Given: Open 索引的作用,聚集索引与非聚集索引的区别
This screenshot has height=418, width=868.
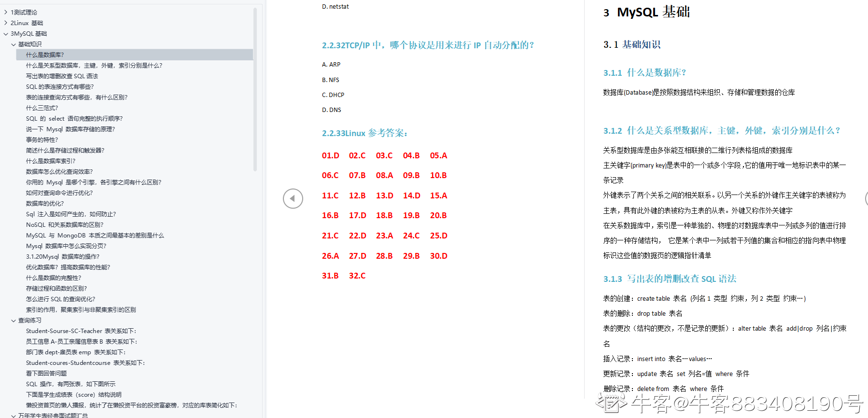Looking at the screenshot, I should 81,310.
